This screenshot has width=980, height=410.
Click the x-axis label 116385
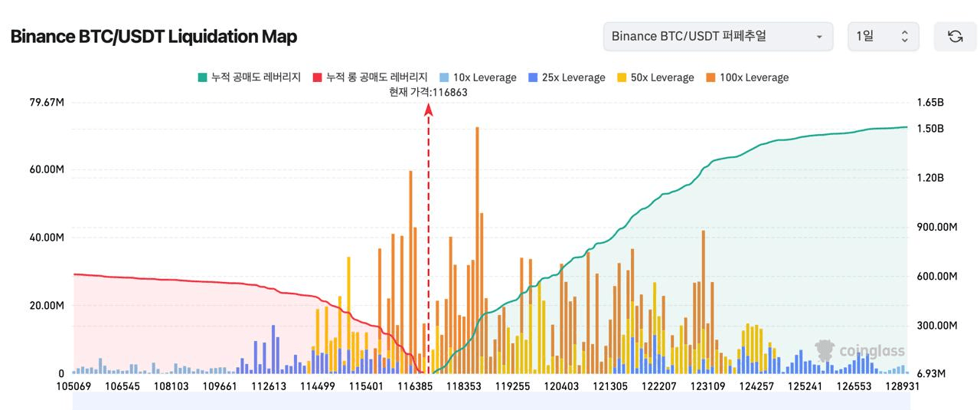coord(414,386)
